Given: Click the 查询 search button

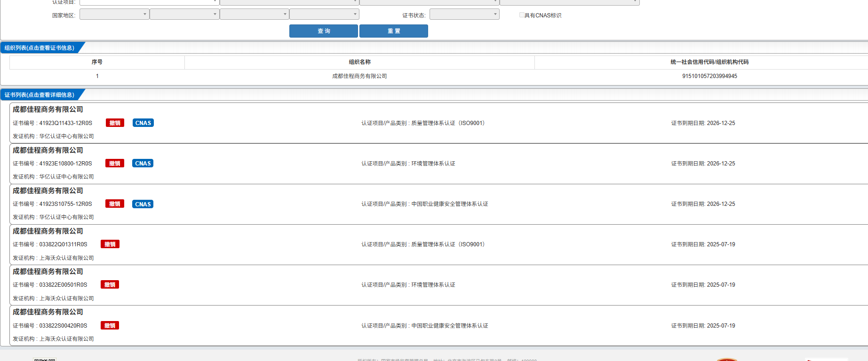Looking at the screenshot, I should click(x=324, y=31).
